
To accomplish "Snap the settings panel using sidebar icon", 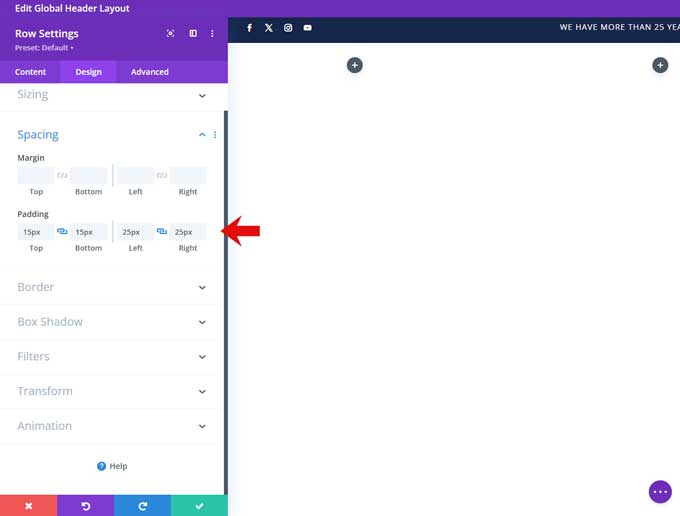I will click(x=193, y=34).
